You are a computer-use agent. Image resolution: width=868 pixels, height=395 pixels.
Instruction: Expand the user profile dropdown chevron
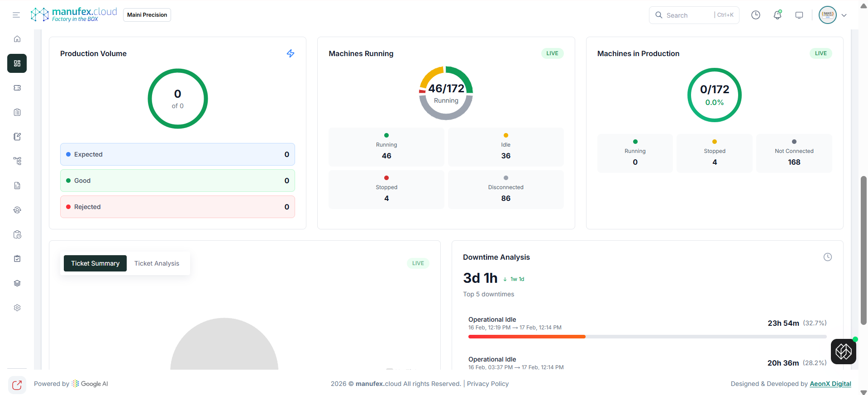844,15
